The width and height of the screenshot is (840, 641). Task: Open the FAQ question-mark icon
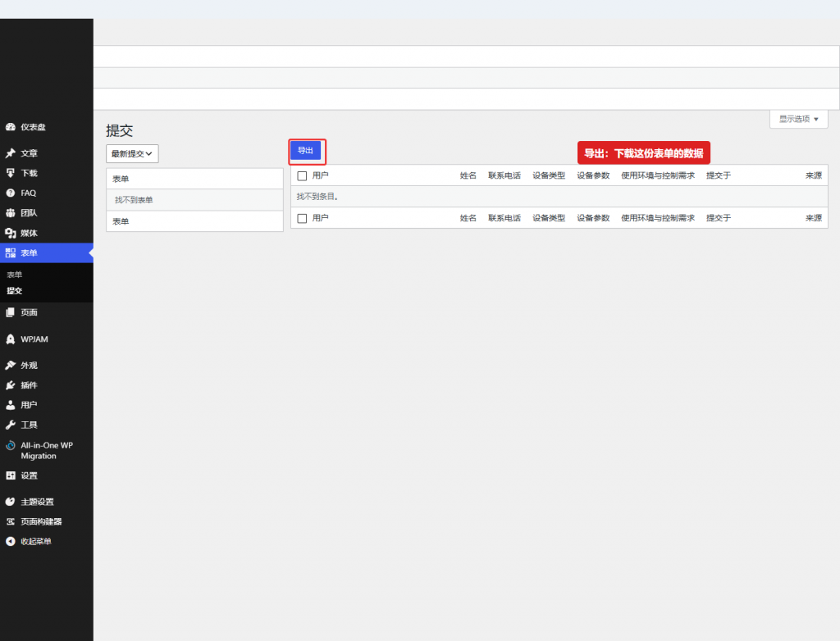click(x=10, y=193)
